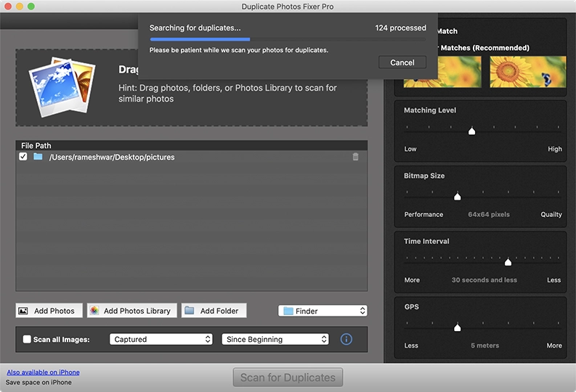The height and width of the screenshot is (392, 576).
Task: Click 'More' label under Time Interval
Action: tap(412, 279)
